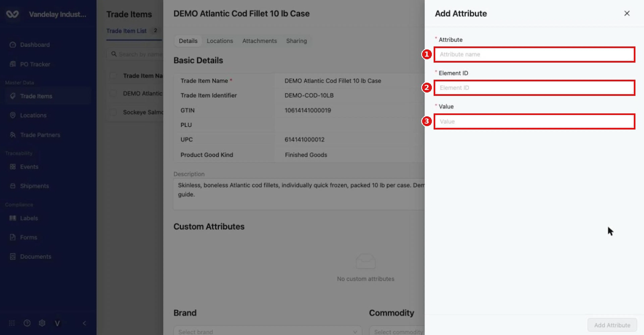
Task: Click the search magnifier icon in trade item list
Action: [114, 54]
